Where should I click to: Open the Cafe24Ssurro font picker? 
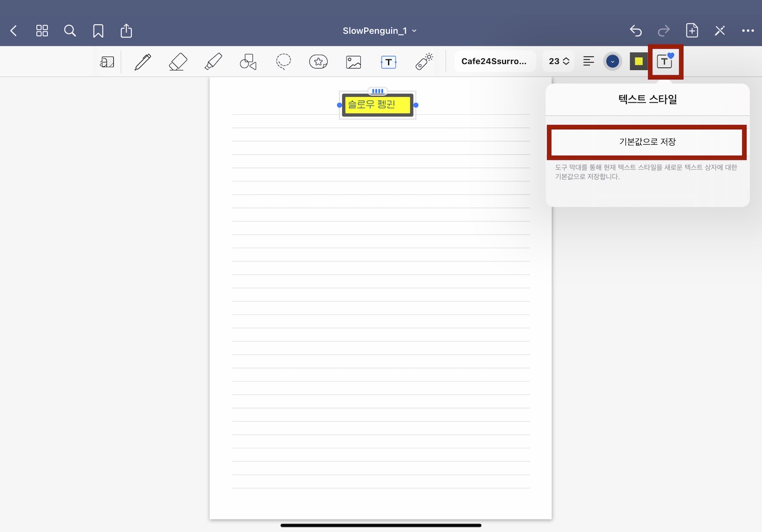495,61
